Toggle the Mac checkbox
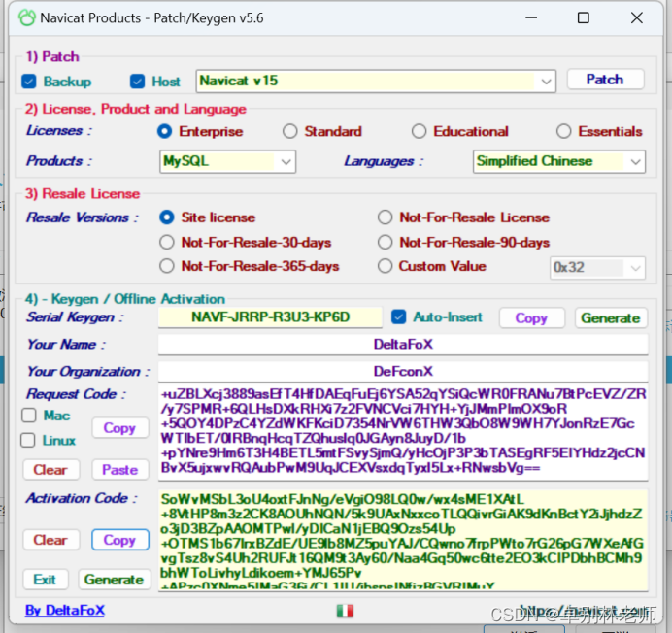The height and width of the screenshot is (633, 672). coord(29,416)
